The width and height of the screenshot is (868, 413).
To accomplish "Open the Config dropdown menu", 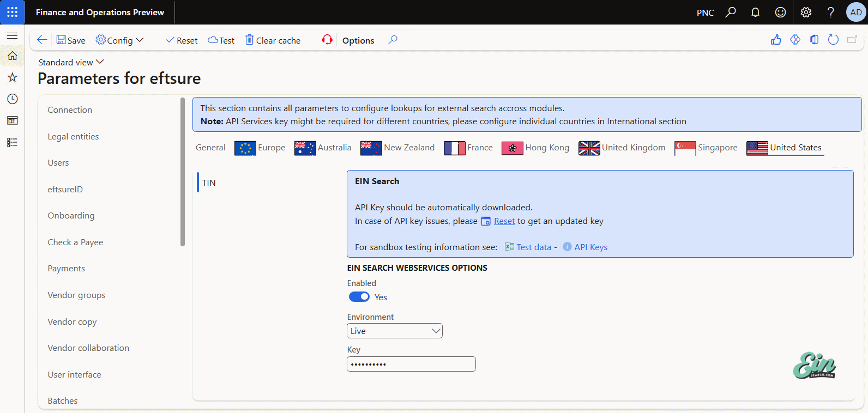I will (x=119, y=40).
